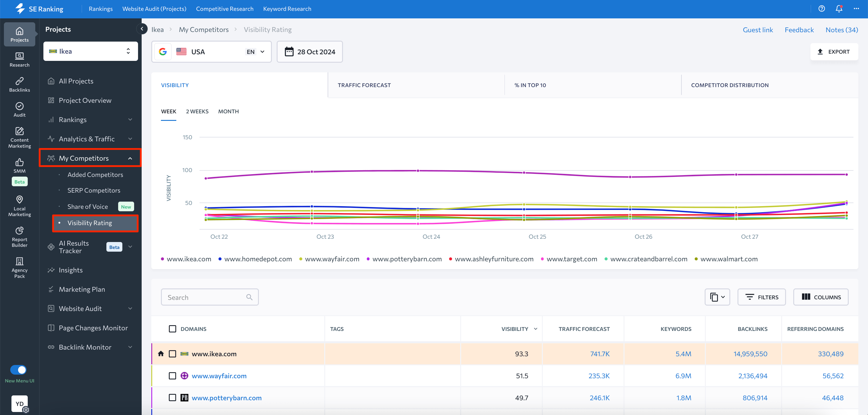The image size is (868, 415).
Task: Click the domain Search input field
Action: tap(209, 297)
